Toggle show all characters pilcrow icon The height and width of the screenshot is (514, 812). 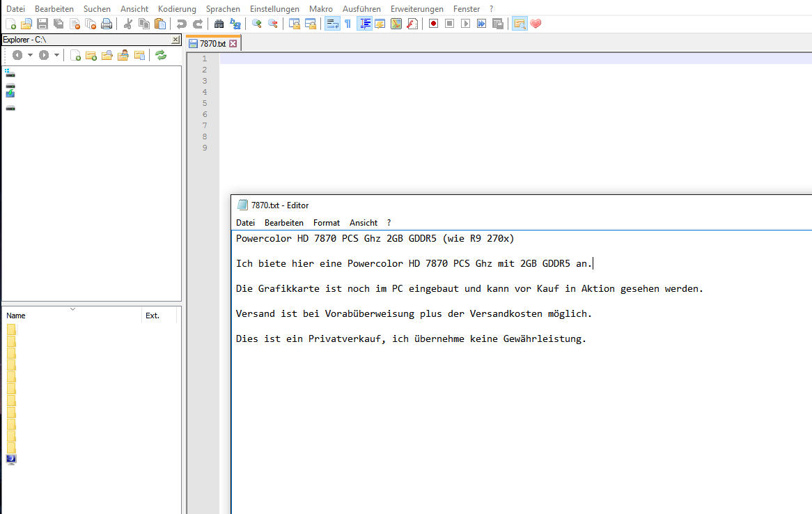[348, 24]
